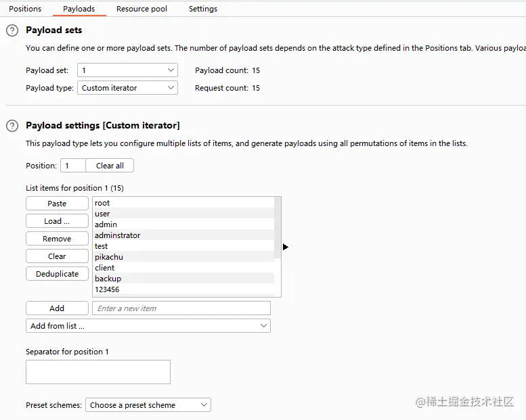Open the Choose a preset scheme dropdown

[148, 405]
